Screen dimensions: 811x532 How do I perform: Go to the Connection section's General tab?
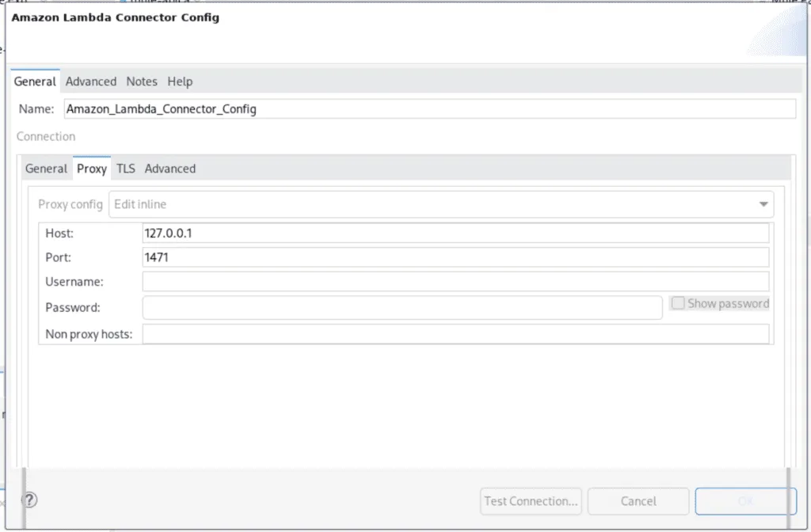(x=46, y=169)
